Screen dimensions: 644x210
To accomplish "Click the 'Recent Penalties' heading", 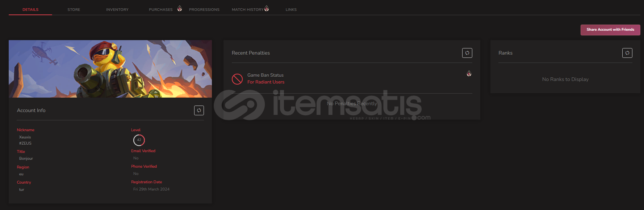I will tap(251, 53).
